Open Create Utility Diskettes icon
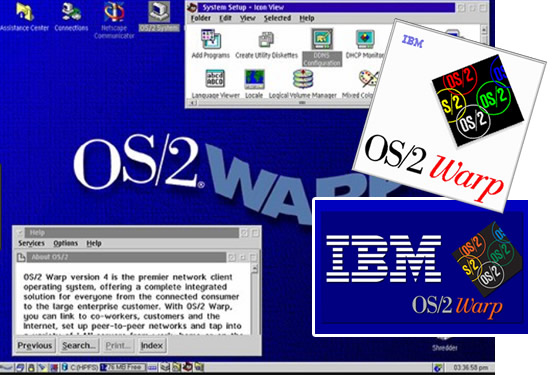 tap(266, 44)
